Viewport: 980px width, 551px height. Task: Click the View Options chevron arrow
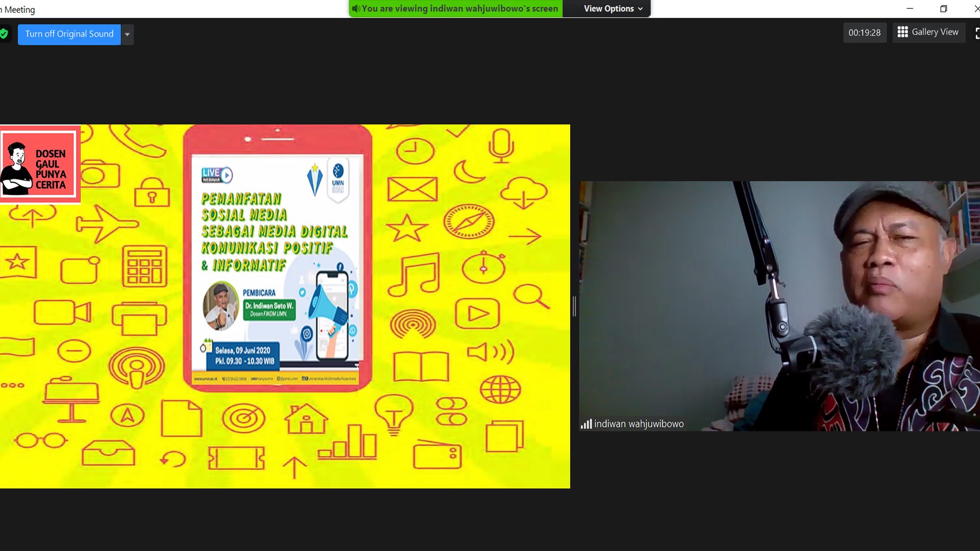641,9
